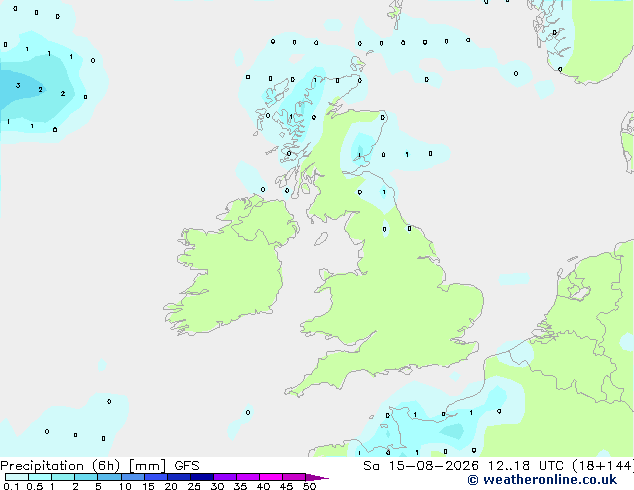Click the over-50 arrow tip of legend
The image size is (634, 490).
click(x=317, y=478)
